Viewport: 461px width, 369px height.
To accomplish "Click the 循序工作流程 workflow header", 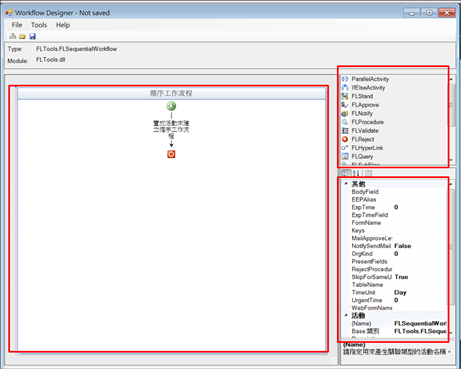I will tap(171, 93).
